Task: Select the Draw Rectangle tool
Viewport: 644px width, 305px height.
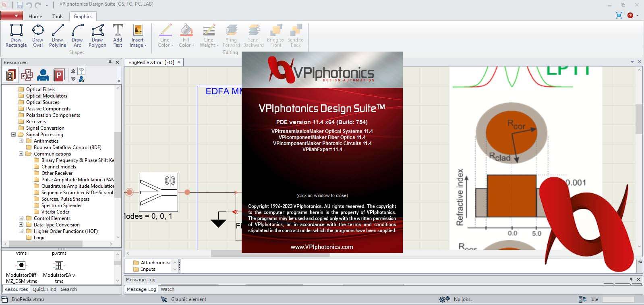Action: (x=16, y=35)
